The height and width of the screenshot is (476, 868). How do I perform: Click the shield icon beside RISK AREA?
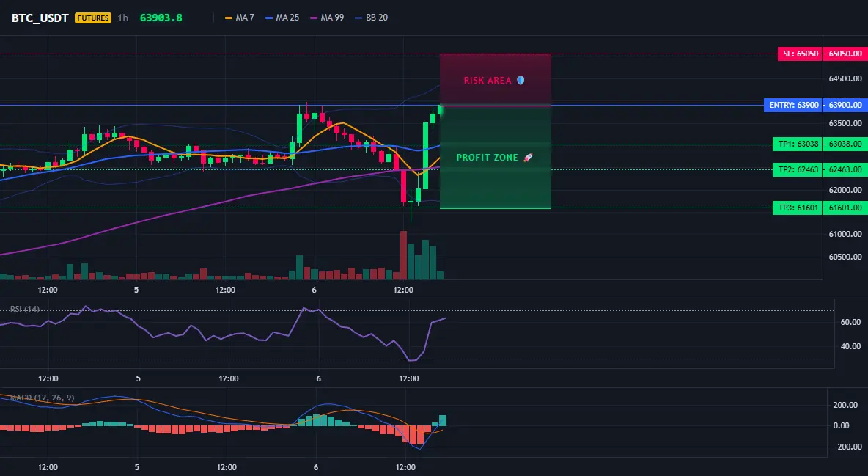(x=521, y=81)
